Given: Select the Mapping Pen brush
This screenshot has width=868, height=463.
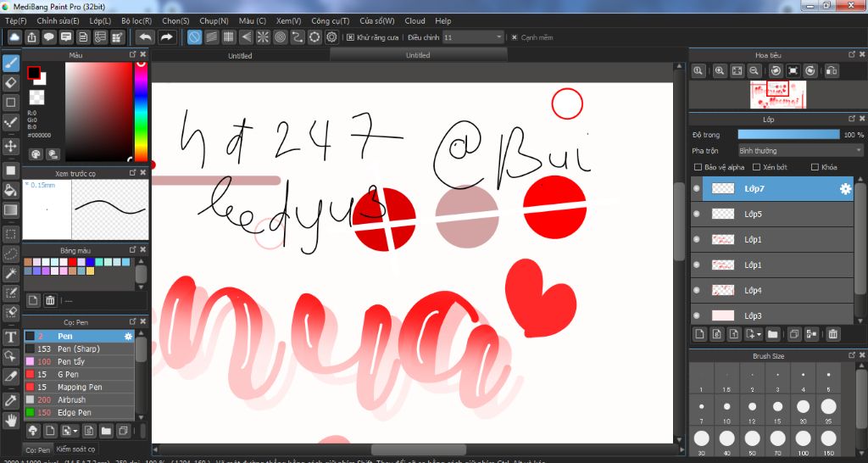Looking at the screenshot, I should tap(79, 388).
